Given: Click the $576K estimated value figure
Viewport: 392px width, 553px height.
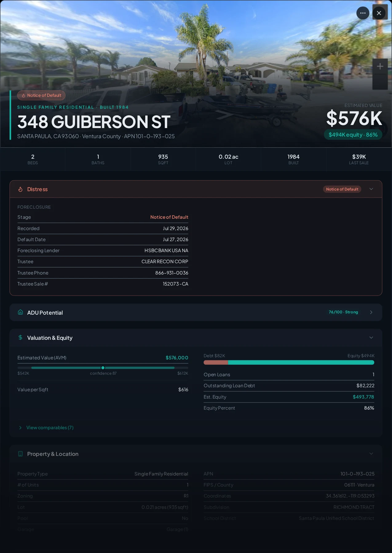Looking at the screenshot, I should coord(354,118).
